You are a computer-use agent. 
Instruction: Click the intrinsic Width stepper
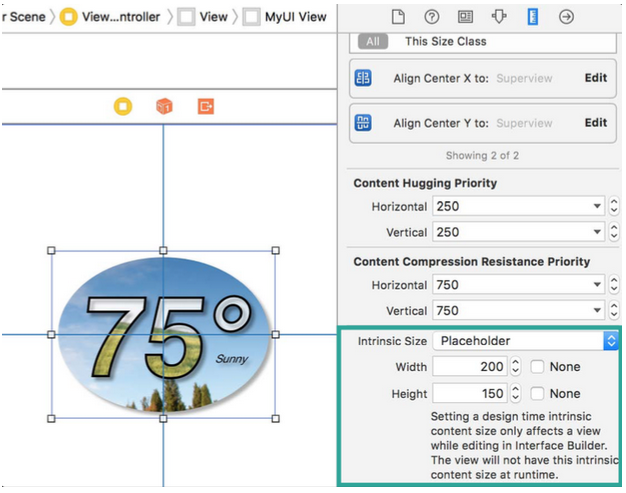click(x=515, y=366)
